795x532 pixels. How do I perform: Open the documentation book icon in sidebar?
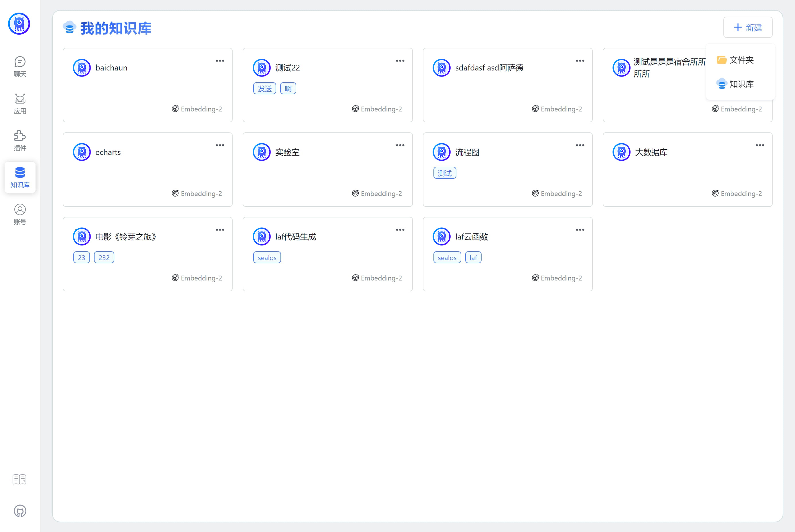pyautogui.click(x=19, y=479)
